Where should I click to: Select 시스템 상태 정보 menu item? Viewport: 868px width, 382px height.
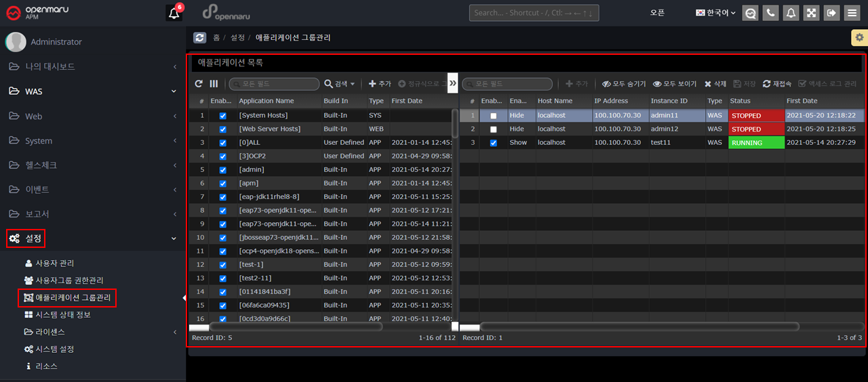62,315
